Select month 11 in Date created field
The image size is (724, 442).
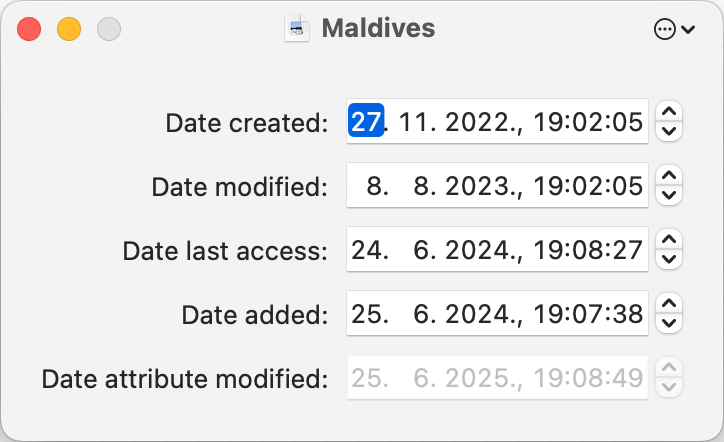click(414, 122)
